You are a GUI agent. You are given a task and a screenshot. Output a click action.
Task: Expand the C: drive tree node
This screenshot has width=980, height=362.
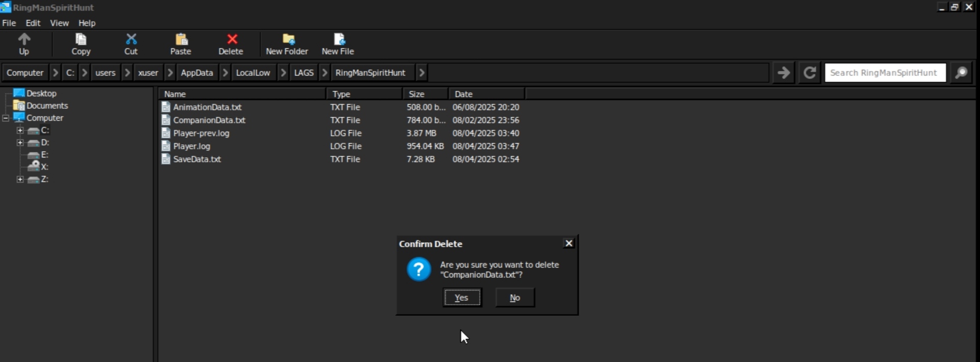(20, 131)
